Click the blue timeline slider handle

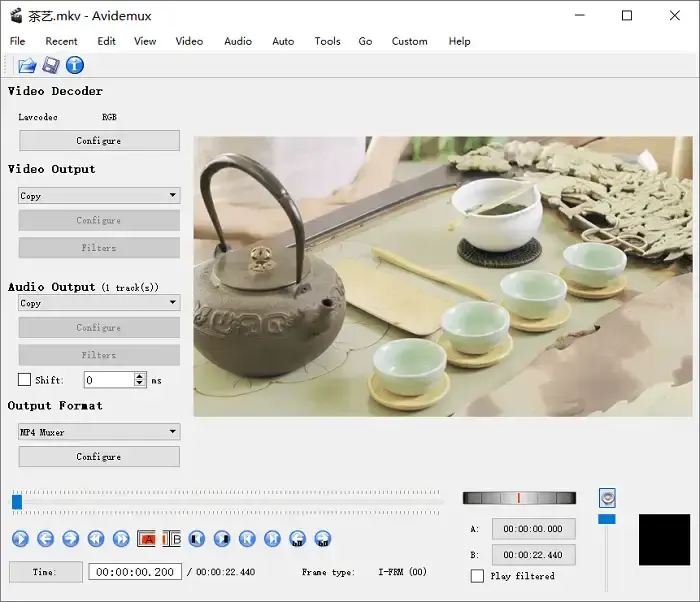[17, 502]
